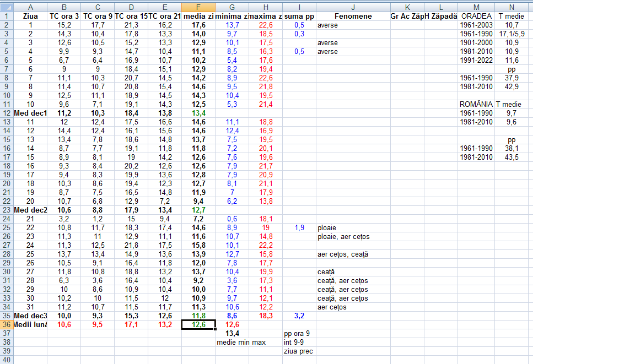Select row 12 header

(7, 113)
